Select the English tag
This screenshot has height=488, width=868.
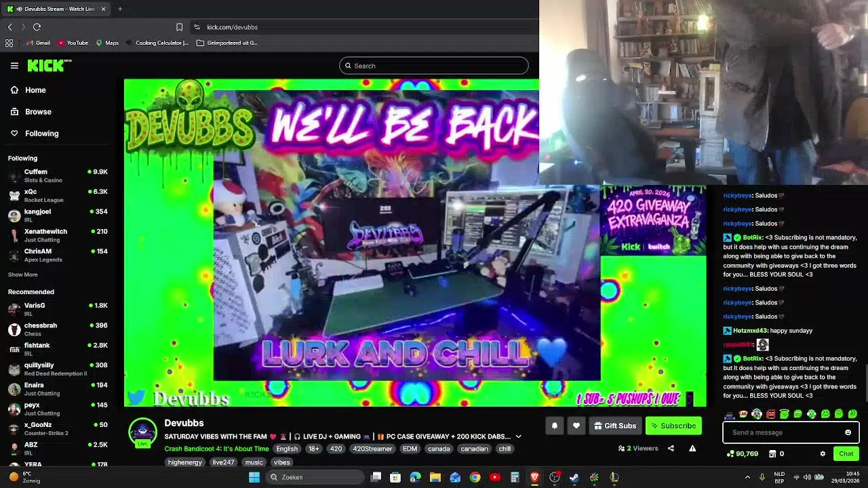pyautogui.click(x=287, y=449)
